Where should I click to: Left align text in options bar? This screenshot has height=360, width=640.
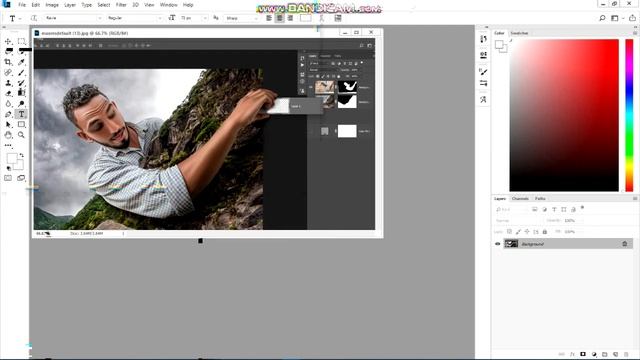point(269,18)
